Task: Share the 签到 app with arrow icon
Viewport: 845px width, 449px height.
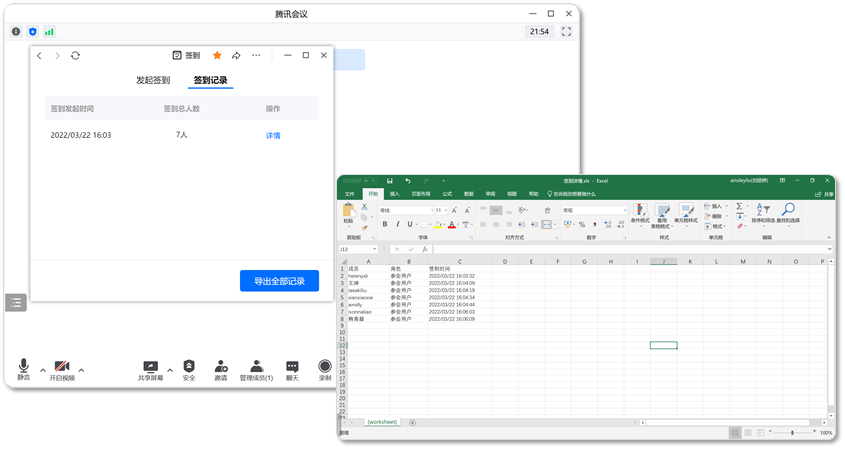Action: (236, 56)
